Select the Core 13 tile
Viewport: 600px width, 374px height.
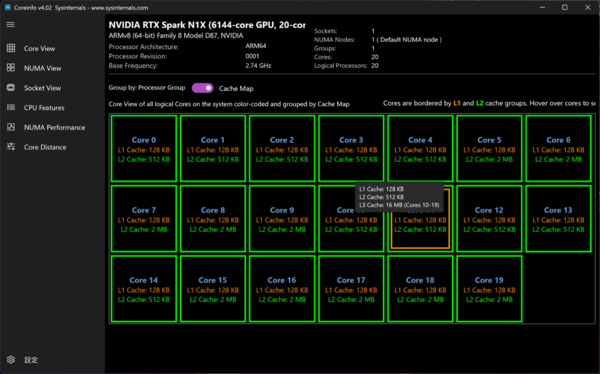click(x=558, y=219)
